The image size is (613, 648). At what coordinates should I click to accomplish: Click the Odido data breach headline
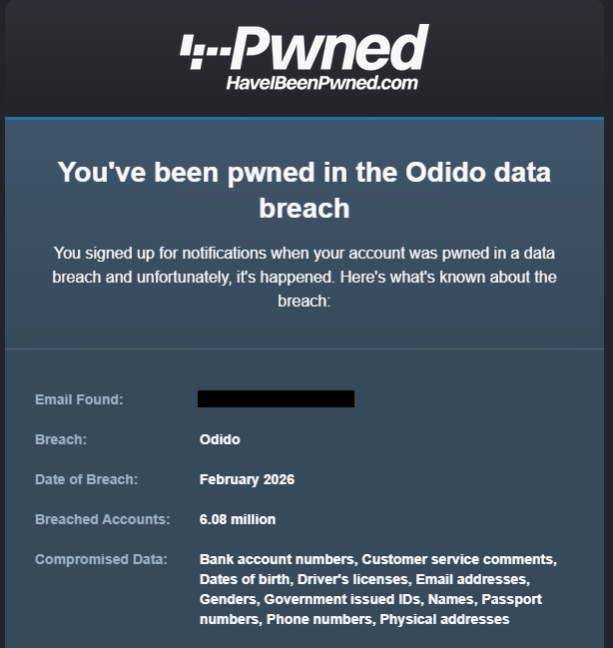(x=304, y=189)
